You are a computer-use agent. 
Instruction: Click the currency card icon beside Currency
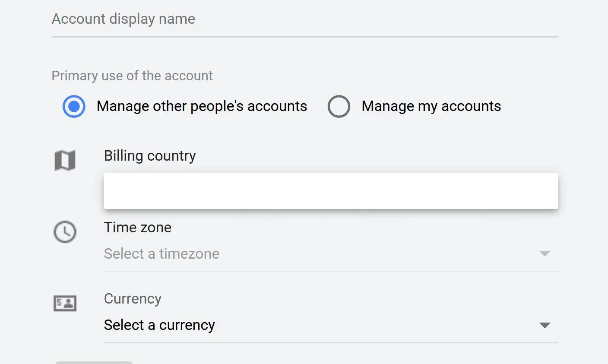(65, 303)
